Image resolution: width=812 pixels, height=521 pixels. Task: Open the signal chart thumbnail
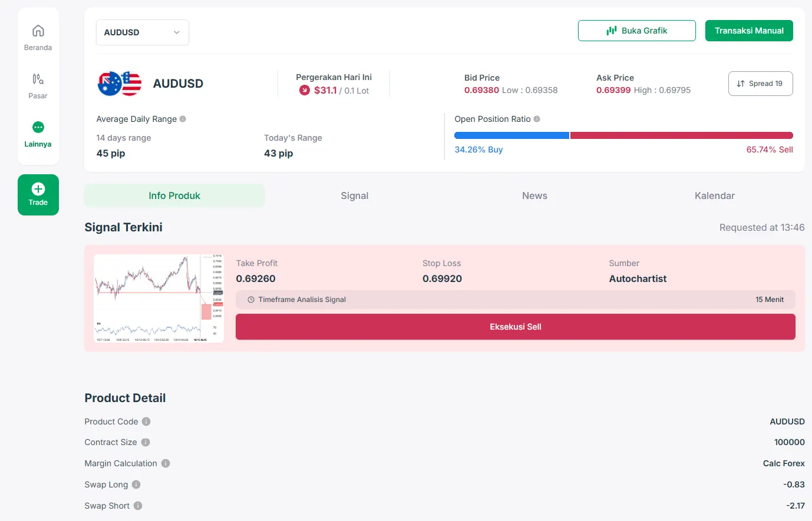(x=159, y=298)
